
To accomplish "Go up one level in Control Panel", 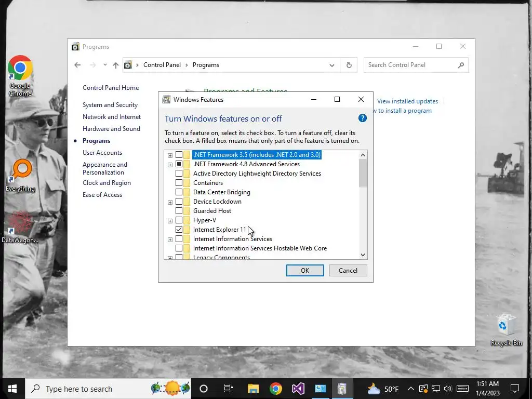I will [x=116, y=65].
